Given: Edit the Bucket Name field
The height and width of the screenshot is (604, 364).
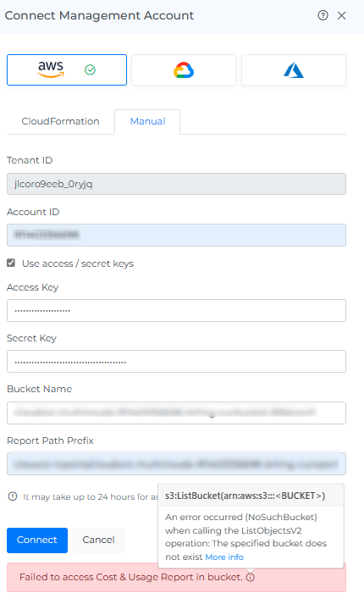Looking at the screenshot, I should pyautogui.click(x=176, y=413).
